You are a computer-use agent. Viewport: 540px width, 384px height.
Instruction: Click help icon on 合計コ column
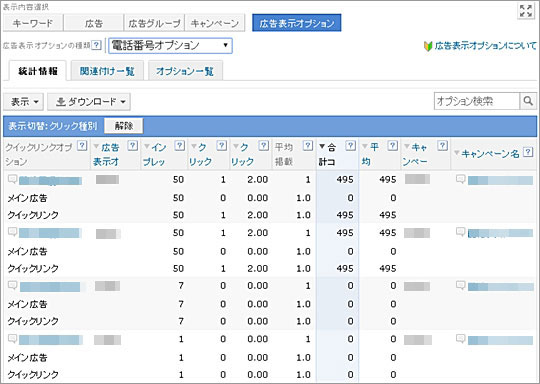point(350,146)
